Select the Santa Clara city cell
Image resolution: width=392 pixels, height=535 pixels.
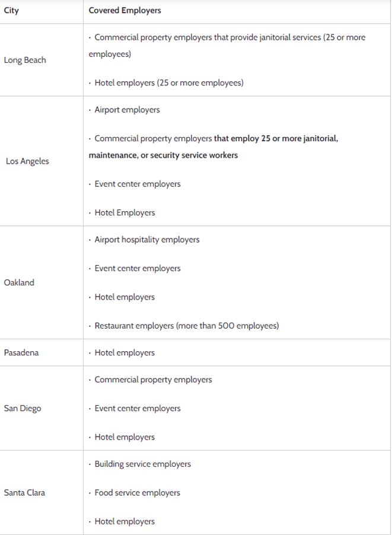point(24,492)
